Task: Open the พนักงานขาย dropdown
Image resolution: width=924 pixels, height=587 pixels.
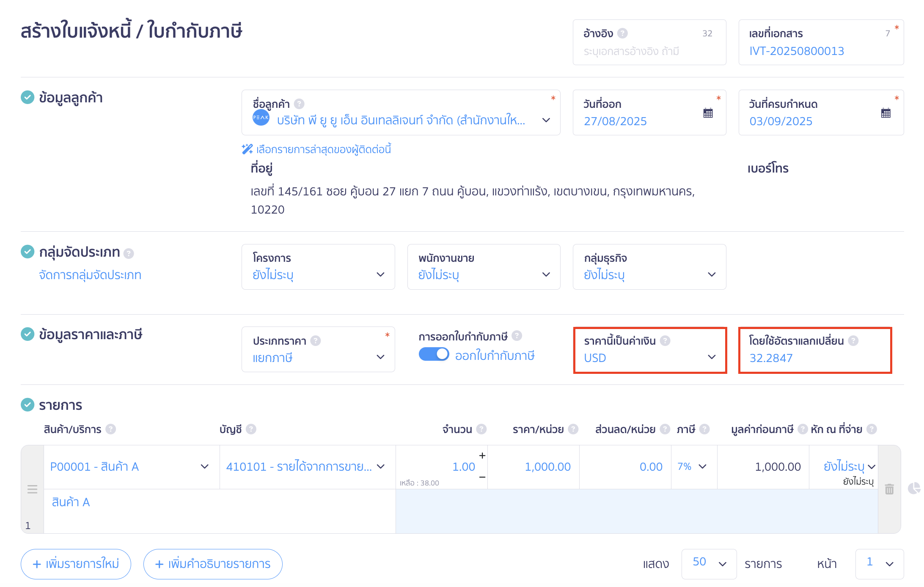Action: pos(484,267)
